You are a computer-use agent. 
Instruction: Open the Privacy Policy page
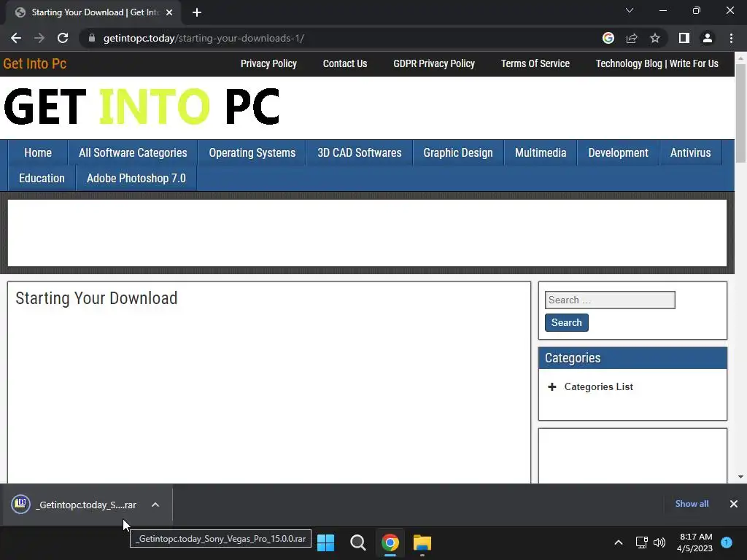[268, 64]
